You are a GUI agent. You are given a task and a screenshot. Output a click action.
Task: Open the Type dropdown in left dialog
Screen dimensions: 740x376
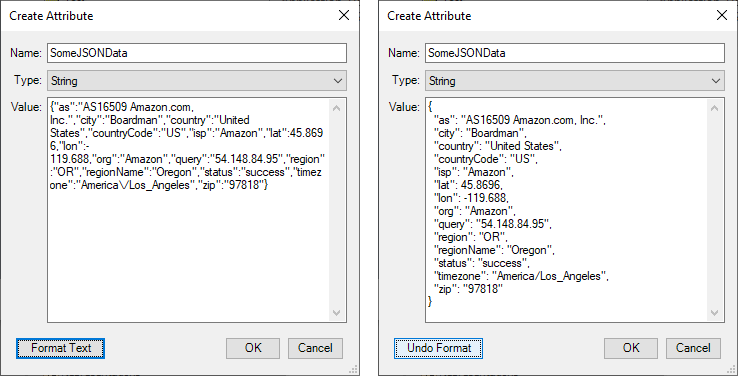pos(197,81)
